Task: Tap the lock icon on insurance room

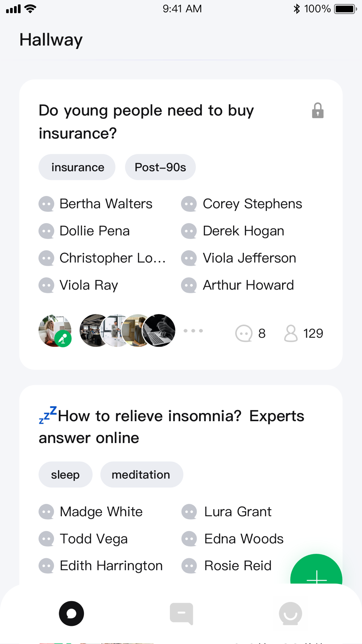Action: (318, 110)
